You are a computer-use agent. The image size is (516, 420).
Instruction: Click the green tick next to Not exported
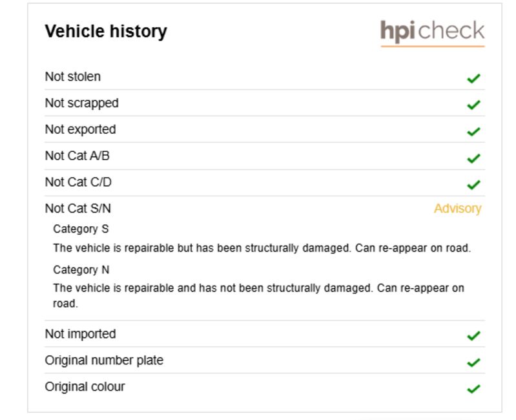(473, 131)
